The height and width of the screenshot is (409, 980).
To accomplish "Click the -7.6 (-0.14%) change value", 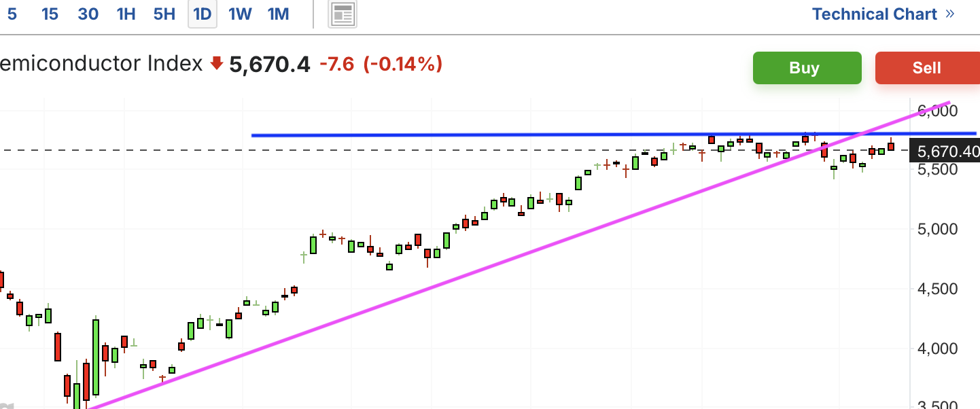I will pyautogui.click(x=381, y=64).
